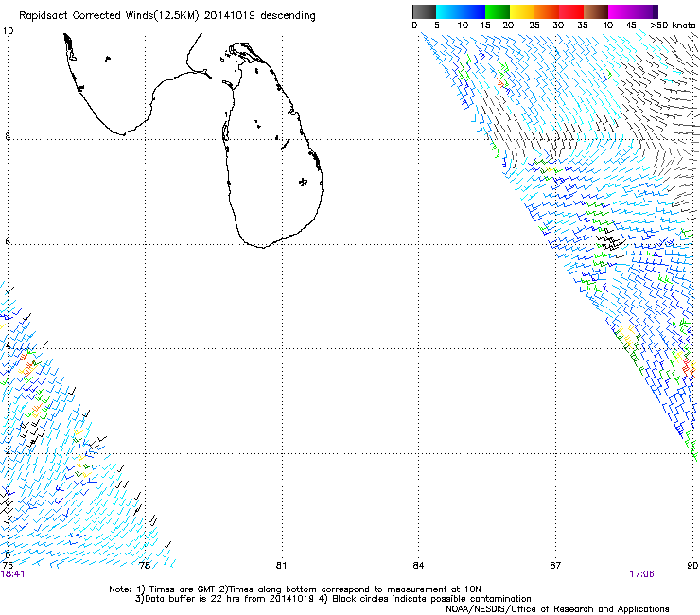Viewport: 700px width, 615px height.
Task: Click the latitude axis label '6'
Action: (x=8, y=241)
